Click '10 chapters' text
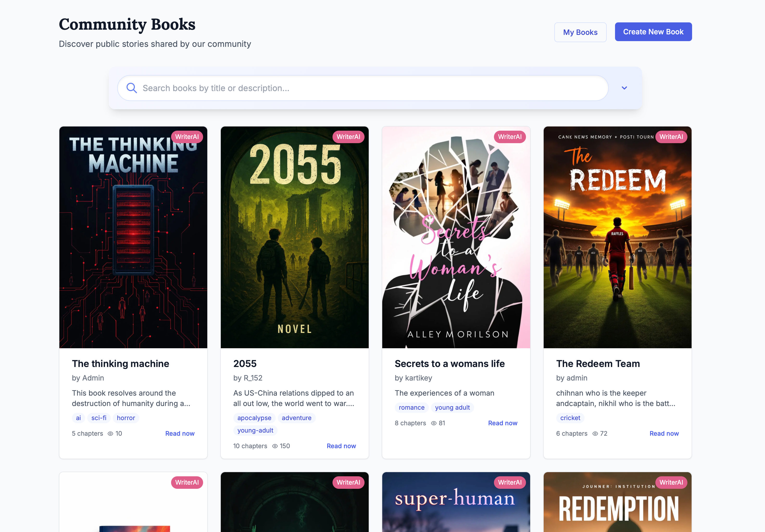Screen dimensions: 765x532 coord(250,446)
